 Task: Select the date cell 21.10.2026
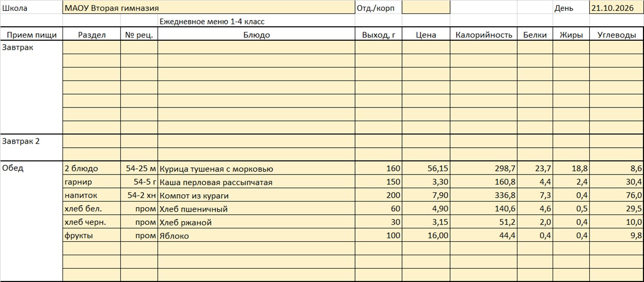click(x=617, y=8)
